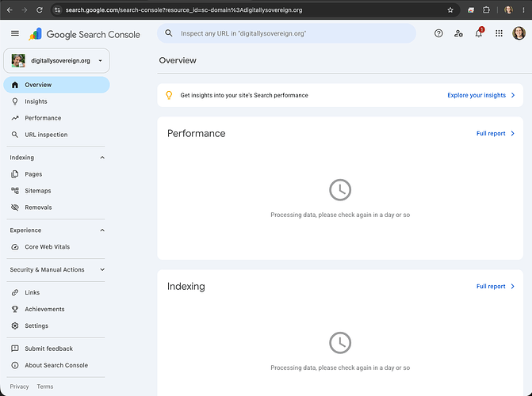Viewport: 532px width, 396px height.
Task: Click the Chrome profile avatar in toolbar
Action: [508, 10]
